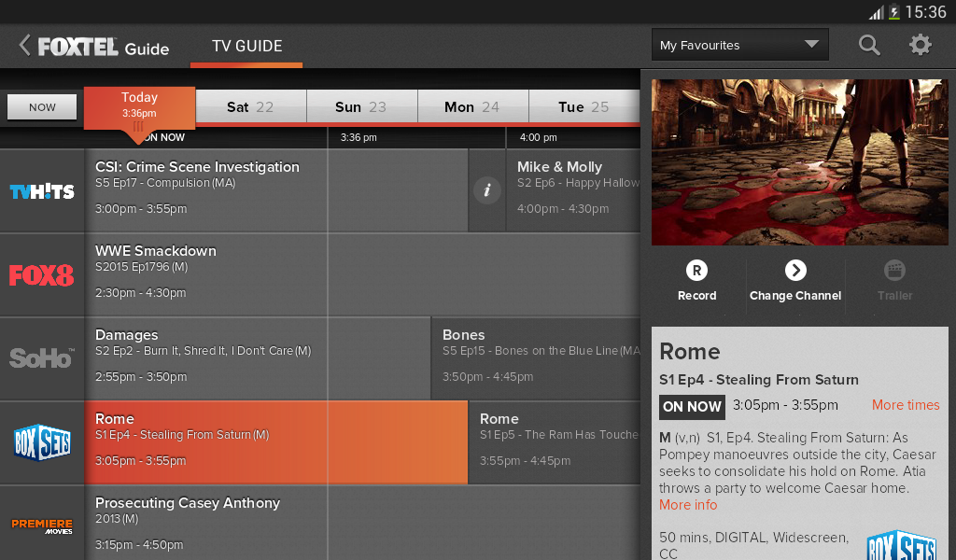Open the More times link
This screenshot has width=956, height=560.
(x=906, y=405)
